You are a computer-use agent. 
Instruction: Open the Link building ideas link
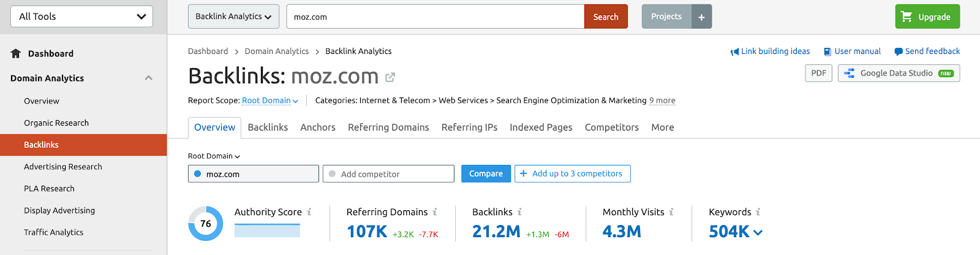pyautogui.click(x=775, y=51)
